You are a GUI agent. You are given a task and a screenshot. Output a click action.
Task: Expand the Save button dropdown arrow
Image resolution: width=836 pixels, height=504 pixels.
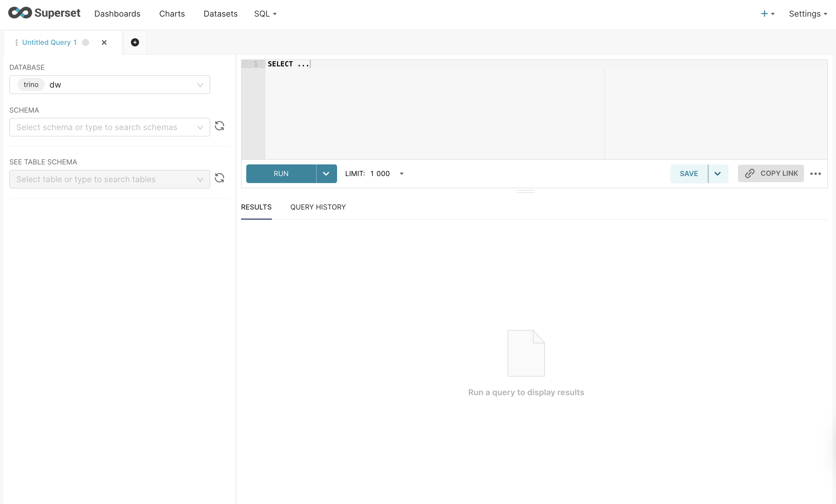717,174
